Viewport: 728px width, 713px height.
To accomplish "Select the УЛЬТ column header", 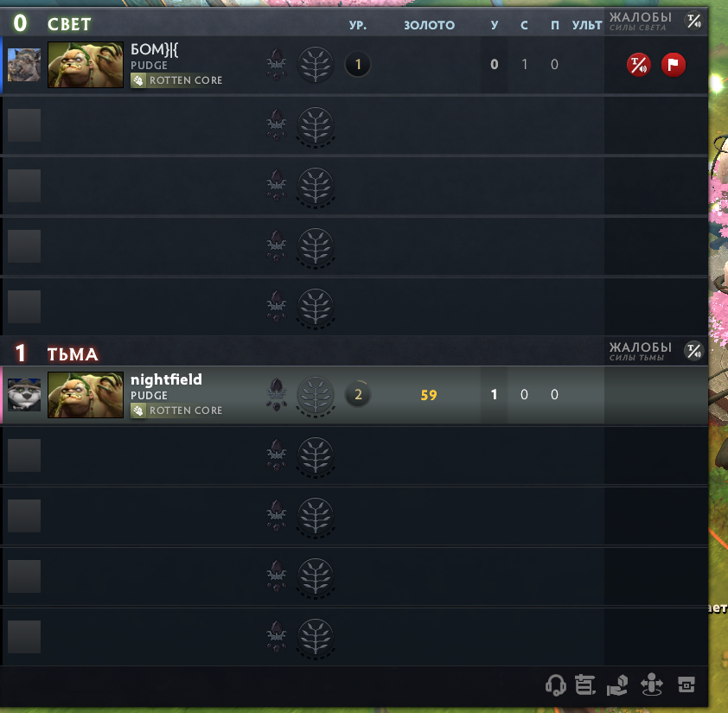I will (x=587, y=25).
